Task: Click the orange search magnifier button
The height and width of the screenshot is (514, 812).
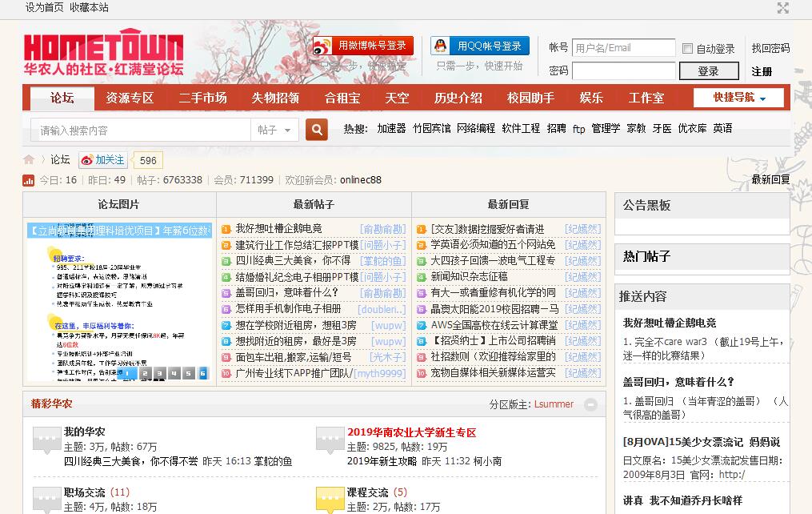Action: click(317, 129)
